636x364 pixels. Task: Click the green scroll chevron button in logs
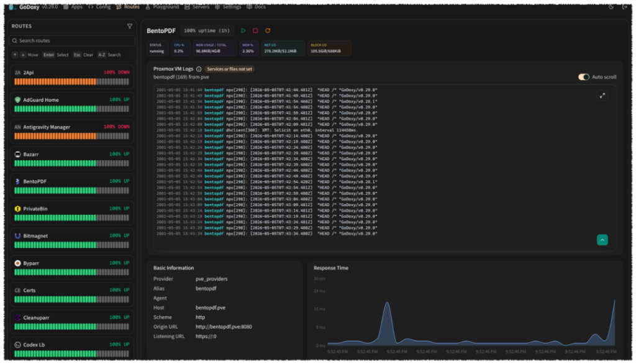pos(602,240)
